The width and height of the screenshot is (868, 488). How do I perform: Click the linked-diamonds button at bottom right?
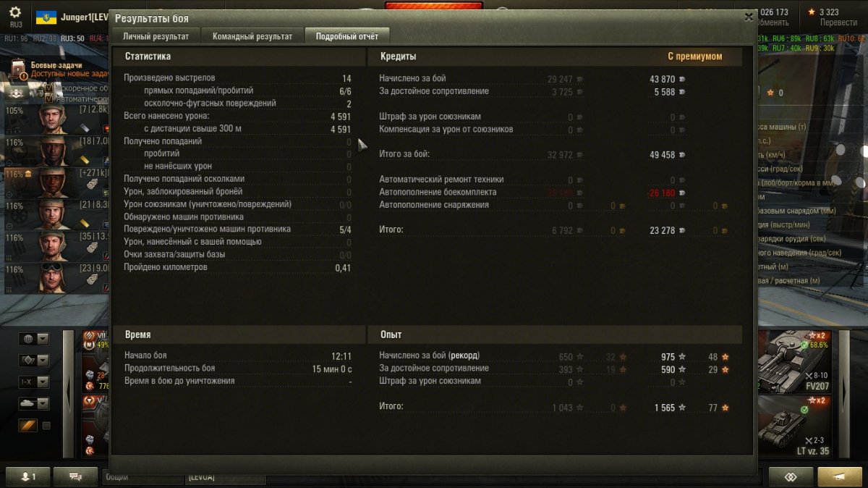coord(791,476)
